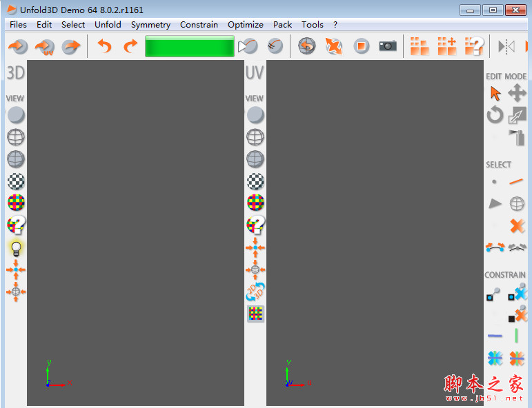Toggle shaded sphere view in 3D panel
This screenshot has height=408, width=532.
[16, 115]
